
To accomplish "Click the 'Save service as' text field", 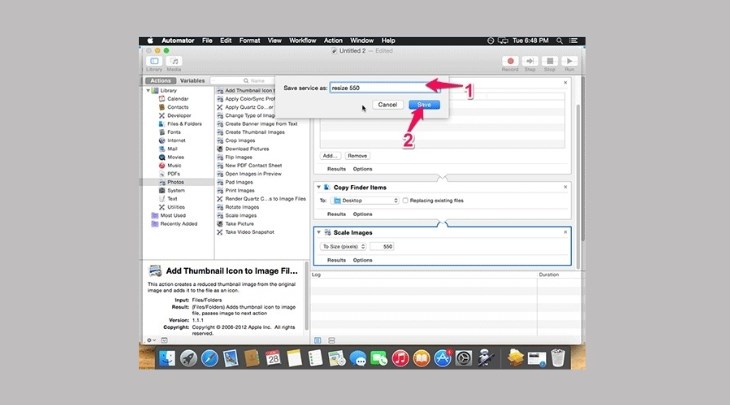I will coord(385,88).
